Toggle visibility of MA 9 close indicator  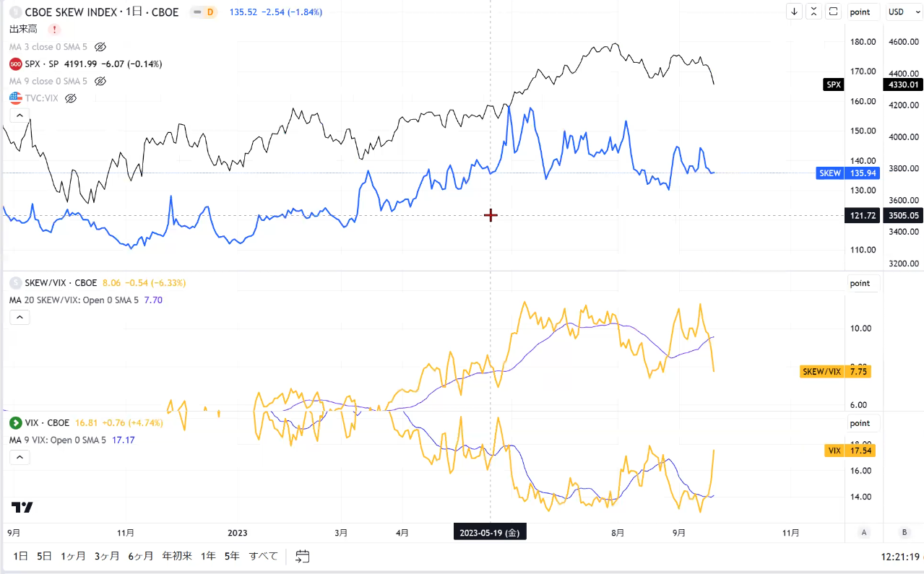[x=100, y=81]
